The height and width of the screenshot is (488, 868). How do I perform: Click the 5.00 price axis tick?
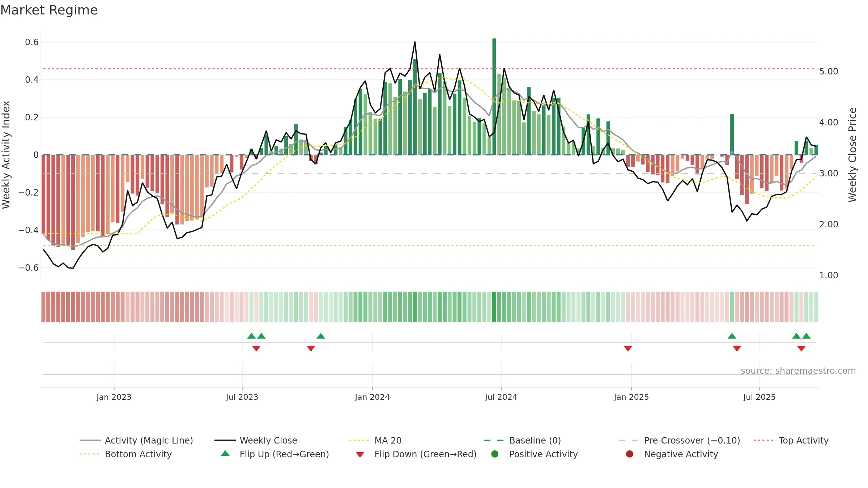829,72
